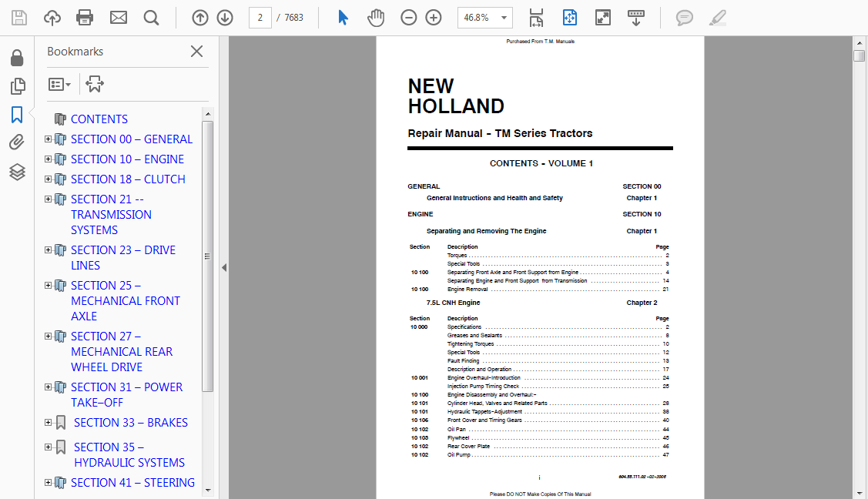Expand SECTION 18 – CLUTCH bookmark
The width and height of the screenshot is (868, 499).
tap(49, 179)
